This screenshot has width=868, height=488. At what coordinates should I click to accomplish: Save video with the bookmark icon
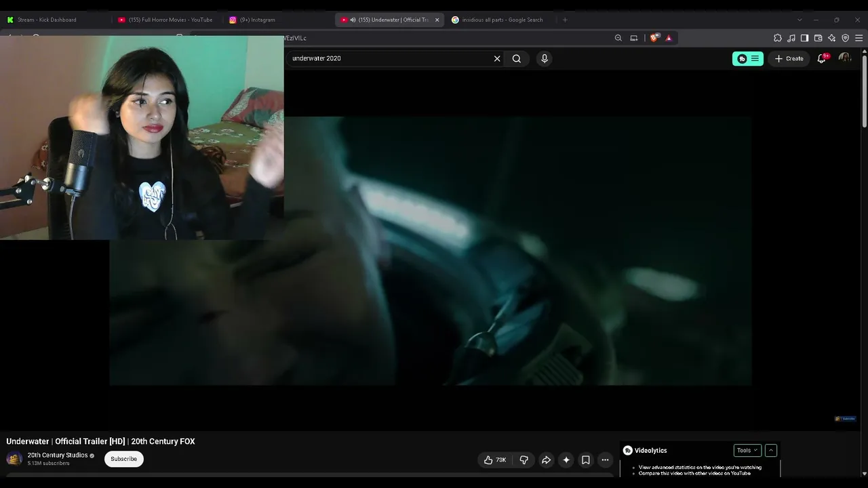point(586,460)
